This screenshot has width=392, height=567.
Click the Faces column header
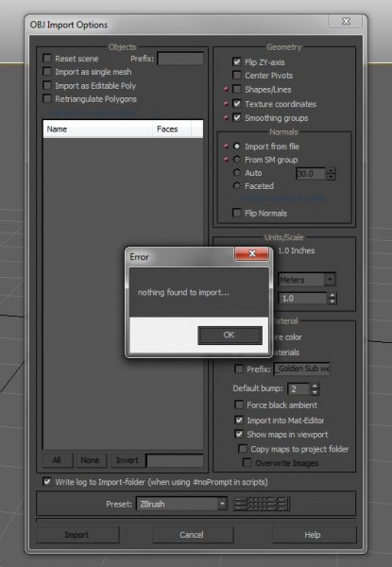(x=167, y=129)
